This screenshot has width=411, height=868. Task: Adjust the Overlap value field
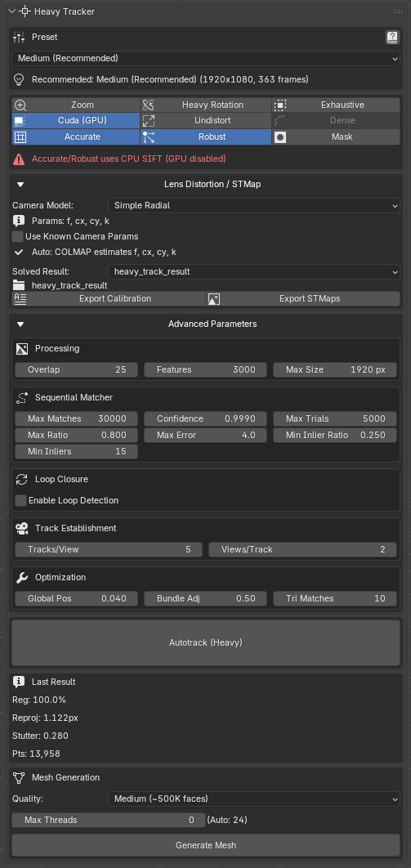tap(76, 369)
